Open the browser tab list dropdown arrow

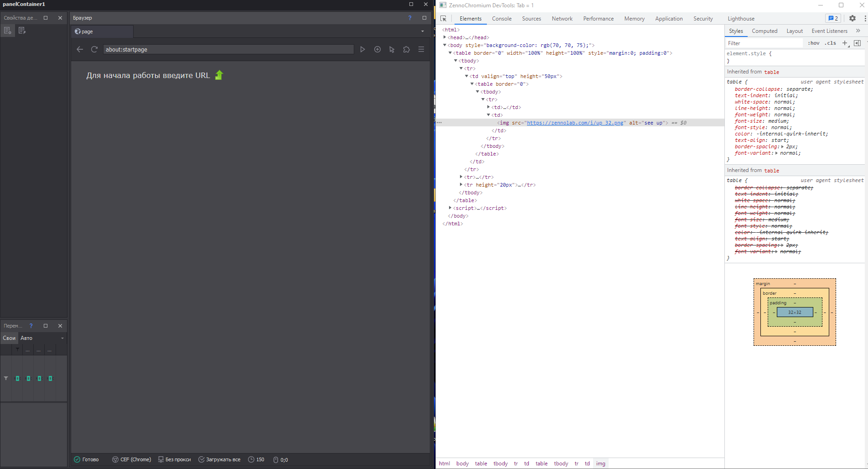(423, 31)
